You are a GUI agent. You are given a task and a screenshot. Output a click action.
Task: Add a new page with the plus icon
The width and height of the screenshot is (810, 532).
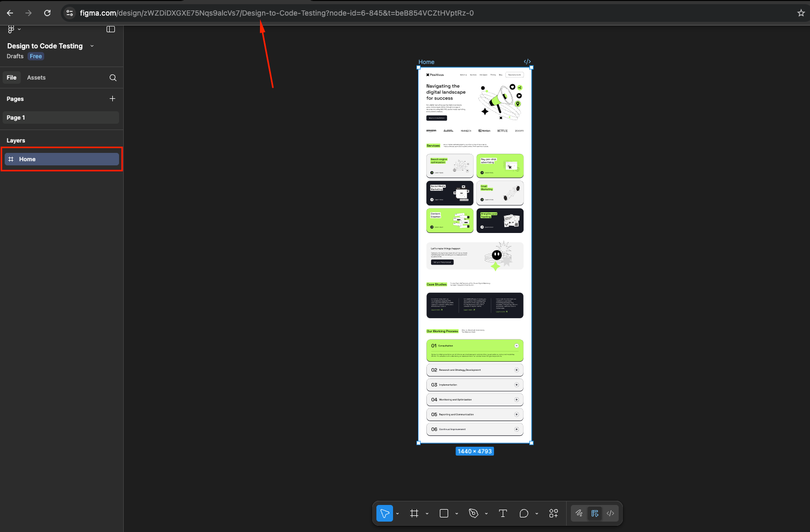[x=112, y=98]
